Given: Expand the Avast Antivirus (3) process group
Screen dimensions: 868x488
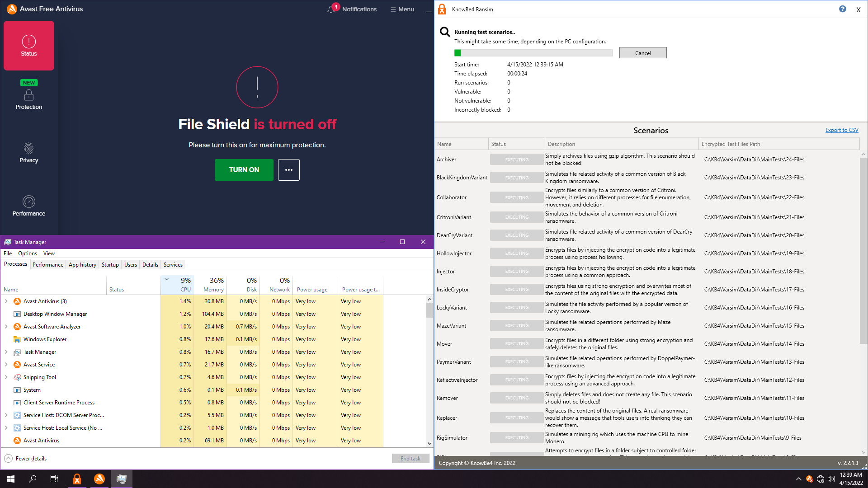Looking at the screenshot, I should tap(6, 301).
